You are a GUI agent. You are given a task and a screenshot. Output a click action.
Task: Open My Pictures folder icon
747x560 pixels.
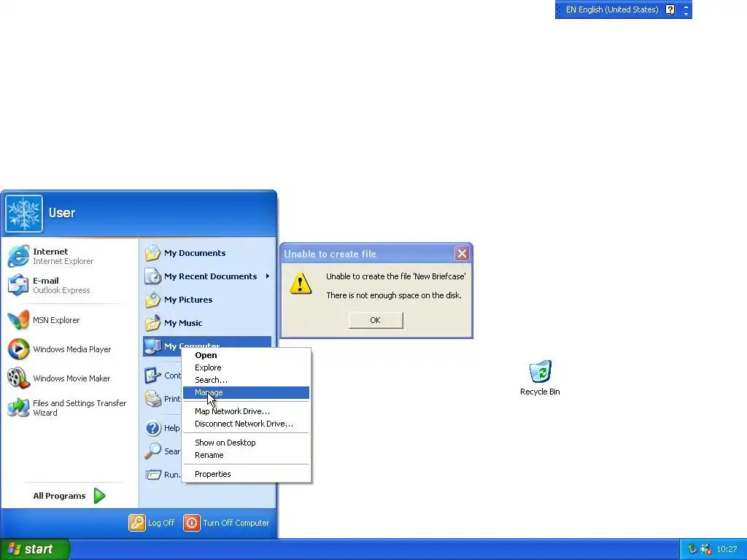point(153,300)
